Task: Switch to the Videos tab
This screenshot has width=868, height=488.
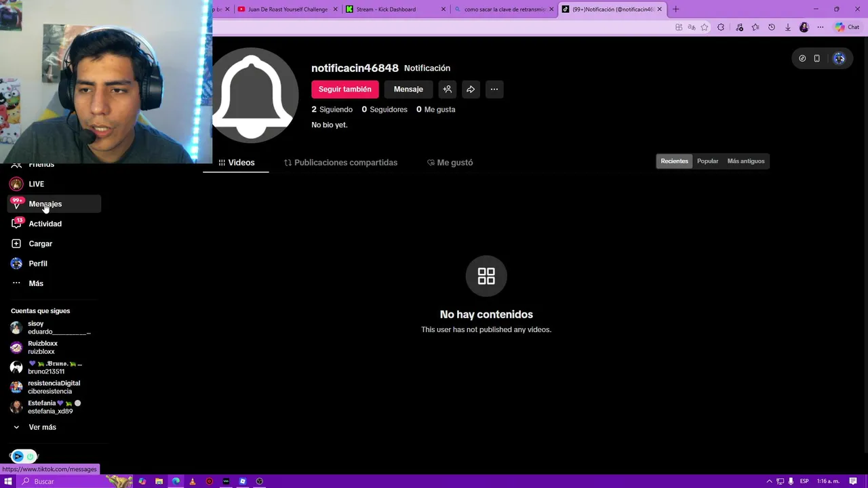Action: tap(237, 163)
